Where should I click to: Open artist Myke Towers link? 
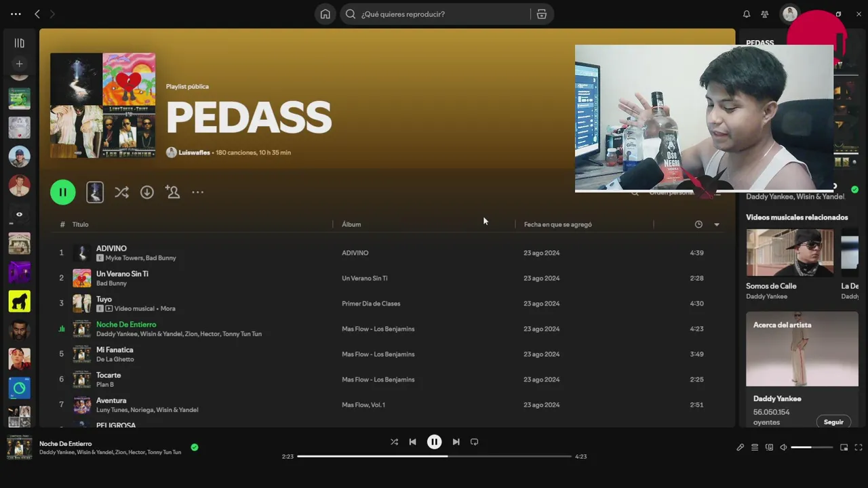tap(123, 258)
